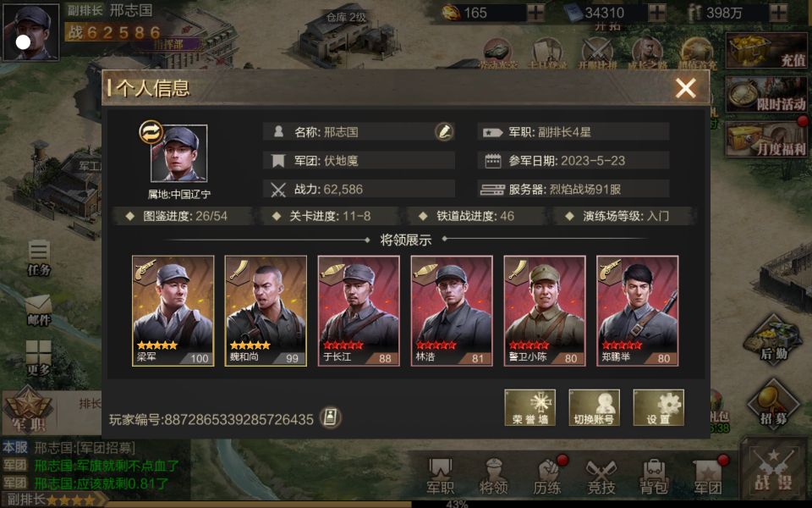This screenshot has width=812, height=508.
Task: Click the avatar swap icon on portrait
Action: (151, 133)
